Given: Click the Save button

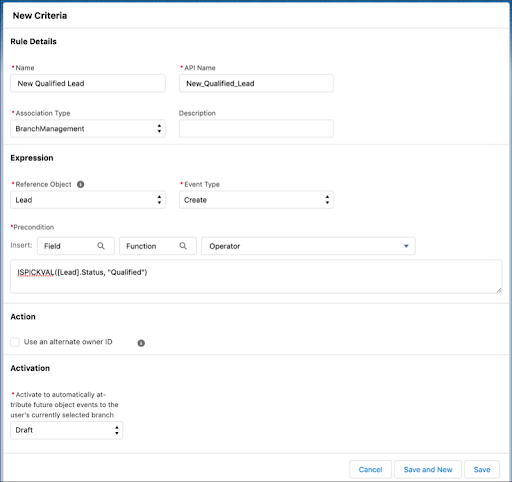Looking at the screenshot, I should (x=482, y=470).
